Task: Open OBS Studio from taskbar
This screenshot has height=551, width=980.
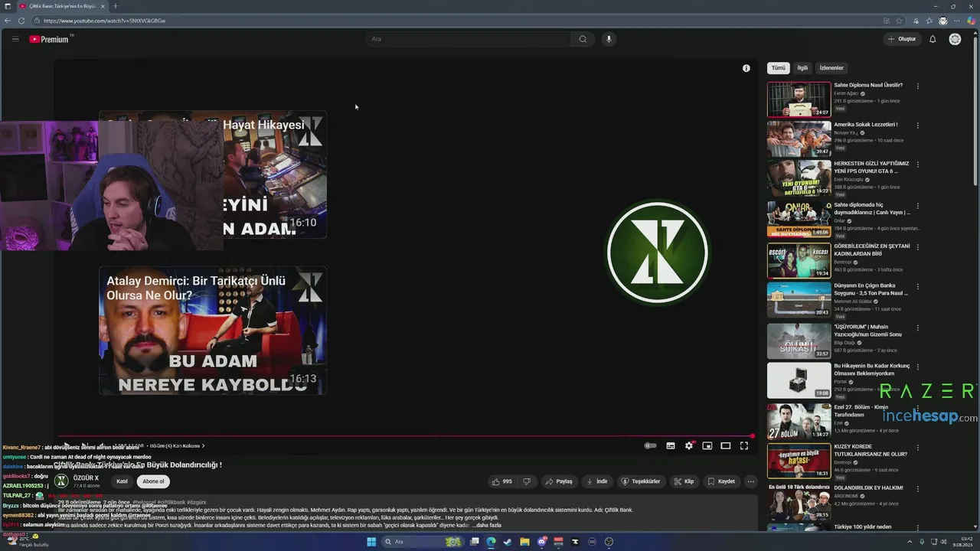Action: point(609,542)
